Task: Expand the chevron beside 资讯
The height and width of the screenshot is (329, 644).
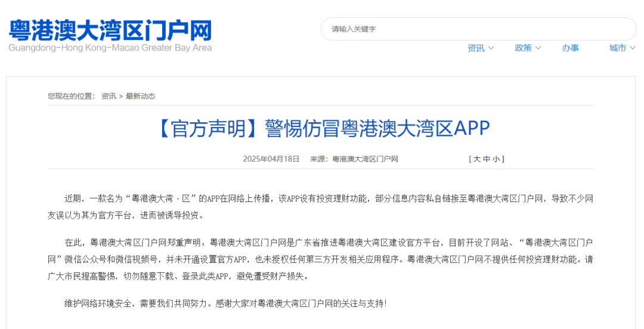Action: point(491,48)
